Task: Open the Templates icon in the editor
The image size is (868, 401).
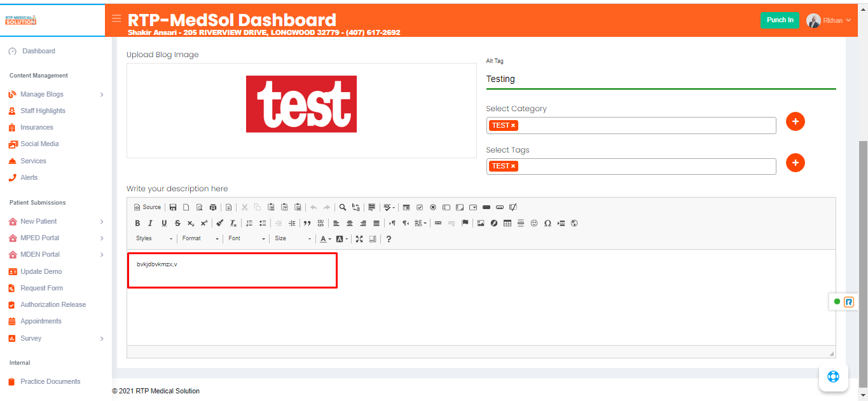Action: [x=229, y=207]
